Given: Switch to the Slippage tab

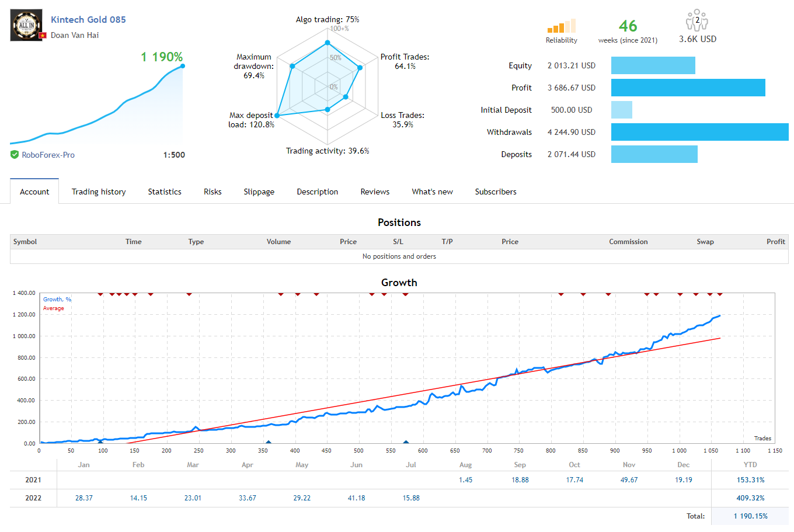Looking at the screenshot, I should click(259, 192).
